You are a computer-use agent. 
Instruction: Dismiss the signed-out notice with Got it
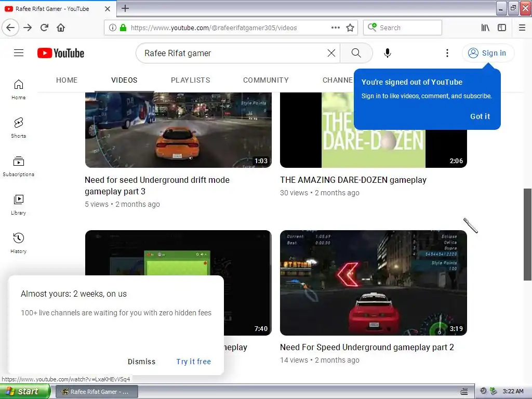480,116
